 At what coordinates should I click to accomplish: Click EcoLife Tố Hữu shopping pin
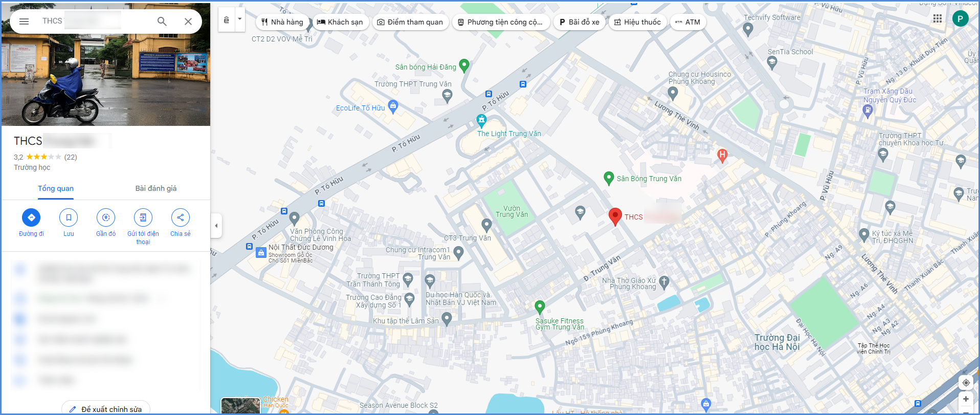[x=393, y=106]
